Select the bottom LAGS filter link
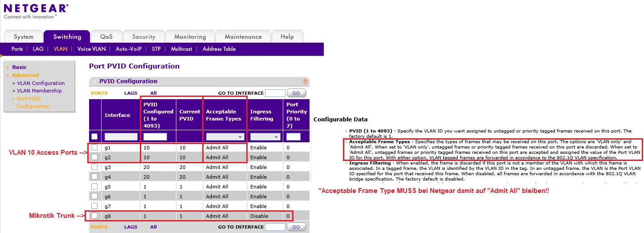 (131, 227)
